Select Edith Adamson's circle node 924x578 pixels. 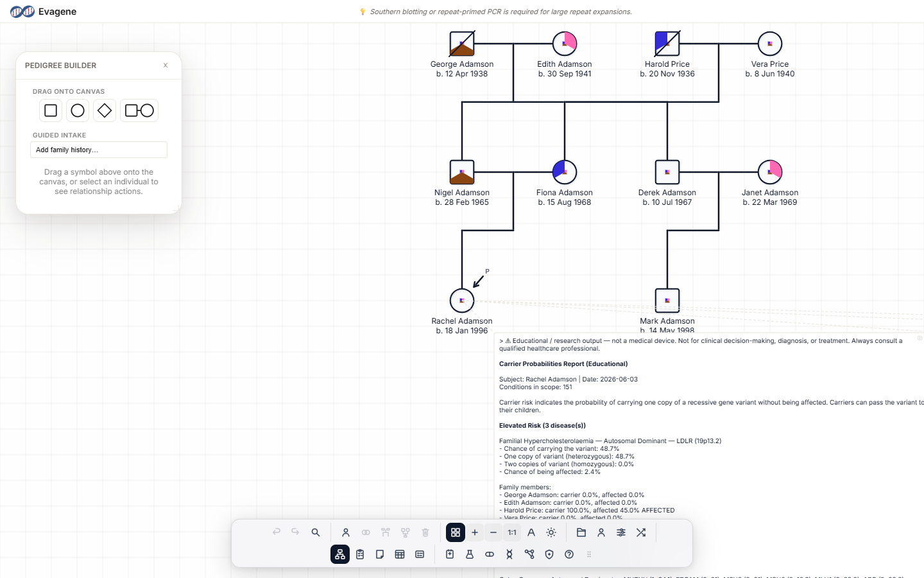(x=565, y=44)
